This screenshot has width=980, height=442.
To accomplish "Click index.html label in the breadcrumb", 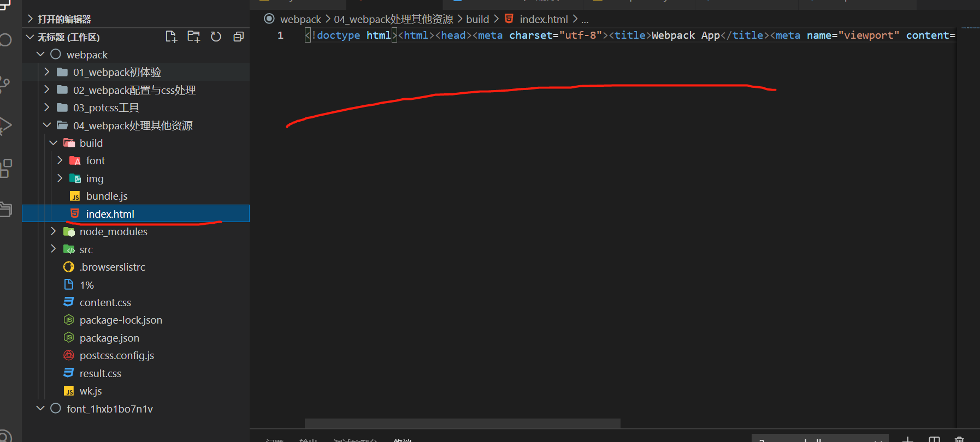I will coord(544,19).
